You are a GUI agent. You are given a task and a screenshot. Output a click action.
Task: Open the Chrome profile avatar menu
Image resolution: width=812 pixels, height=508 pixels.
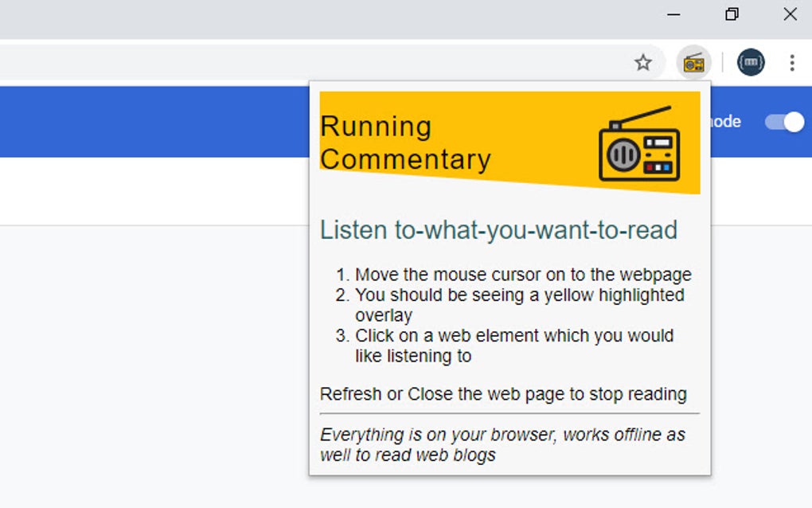(750, 62)
